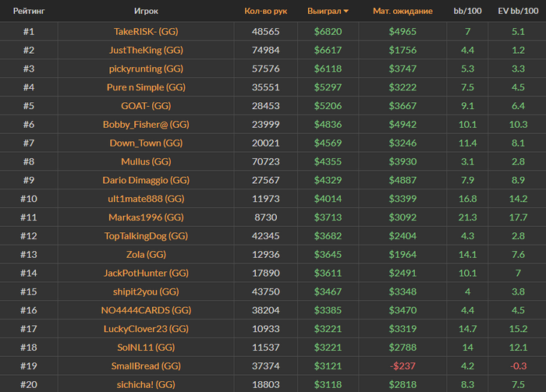
Task: Open player TakeRISK- (GG) profile
Action: pos(146,32)
